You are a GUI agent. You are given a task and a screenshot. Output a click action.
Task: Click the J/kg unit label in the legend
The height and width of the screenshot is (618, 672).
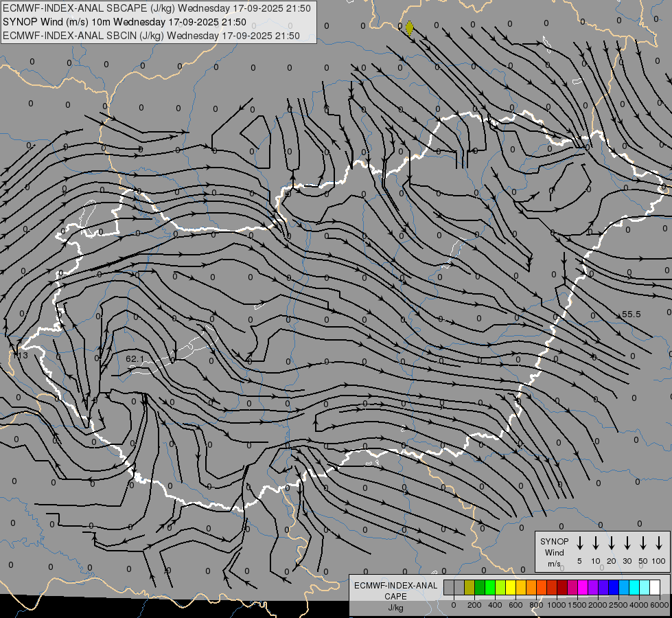click(395, 608)
